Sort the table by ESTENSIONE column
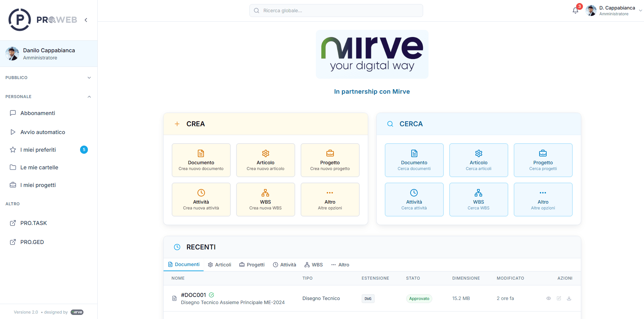This screenshot has width=644, height=319. pyautogui.click(x=375, y=278)
